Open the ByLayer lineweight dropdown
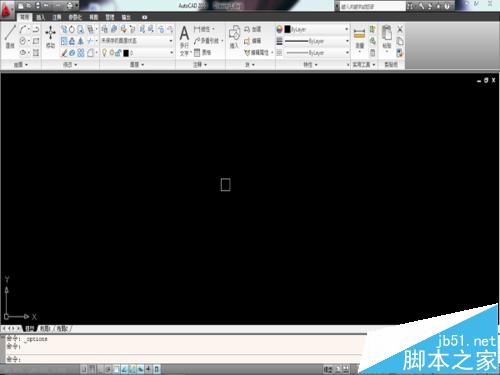Screen dimensions: 500x375 point(316,41)
